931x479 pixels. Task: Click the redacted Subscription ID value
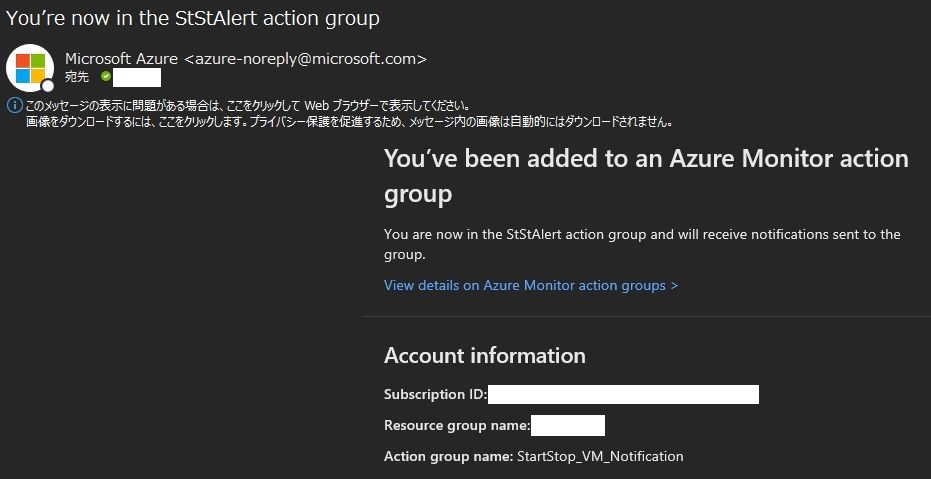[x=623, y=394]
